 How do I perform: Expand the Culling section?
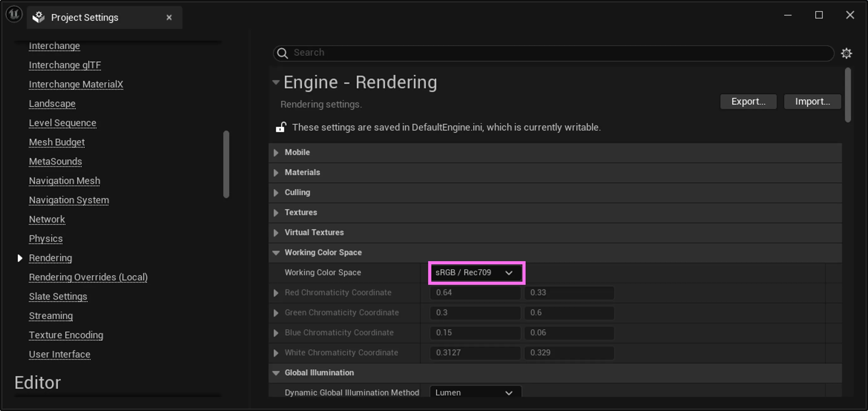point(276,192)
